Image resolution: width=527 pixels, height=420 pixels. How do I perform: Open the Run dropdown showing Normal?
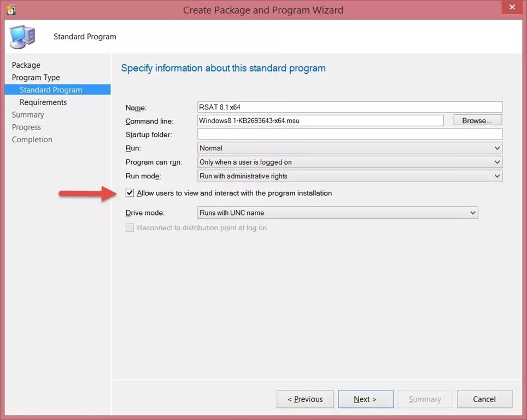350,148
